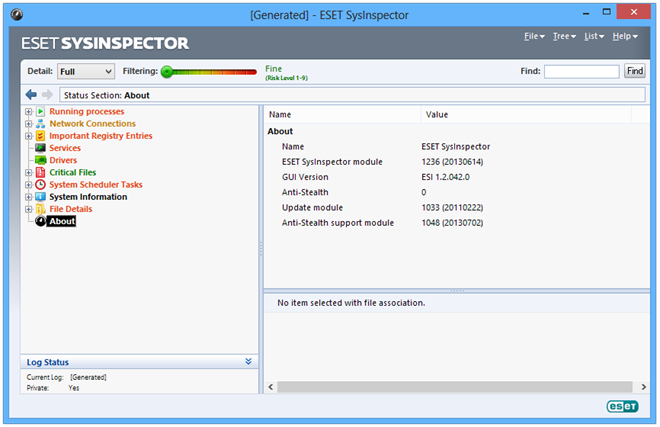Click the SysInspector title bar app icon
The width and height of the screenshot is (660, 427).
tap(16, 15)
